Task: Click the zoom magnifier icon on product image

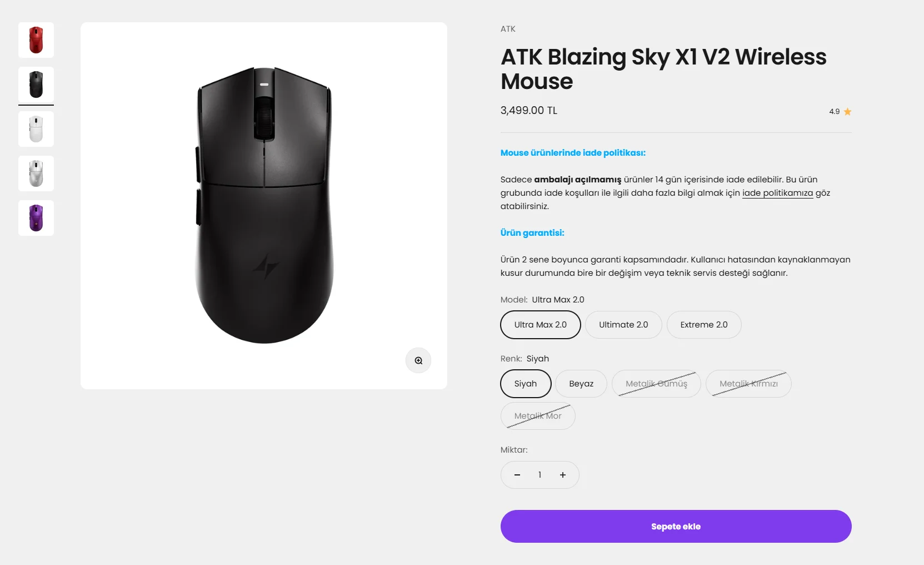Action: click(418, 360)
